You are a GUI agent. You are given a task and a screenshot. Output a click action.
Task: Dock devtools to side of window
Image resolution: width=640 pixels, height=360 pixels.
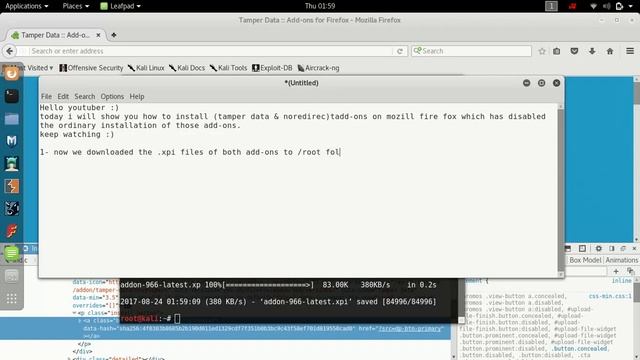point(611,248)
